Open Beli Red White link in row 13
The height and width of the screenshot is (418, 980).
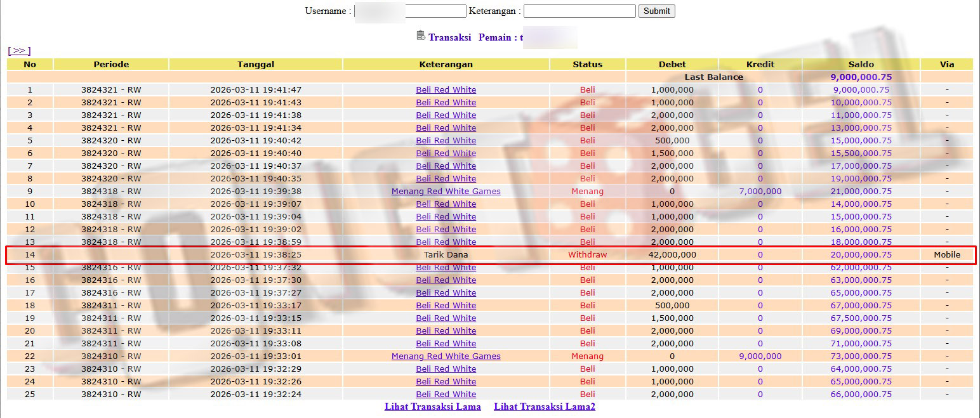(x=446, y=242)
